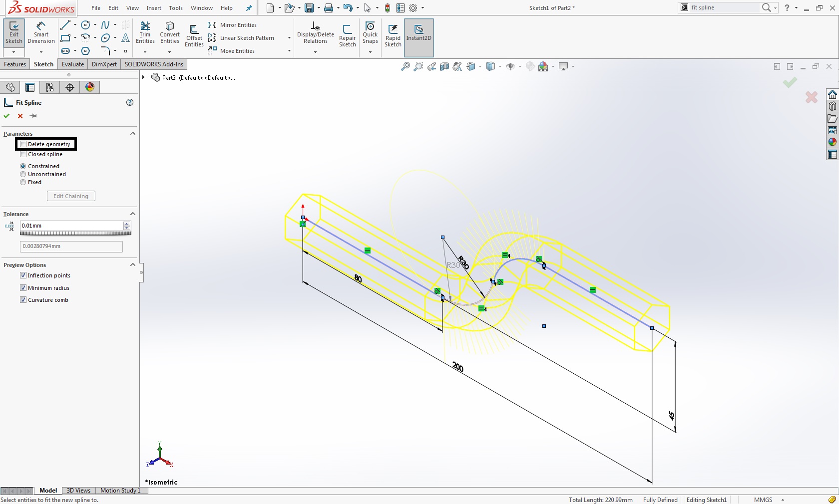Select the Unconstrained radio button

click(x=23, y=174)
